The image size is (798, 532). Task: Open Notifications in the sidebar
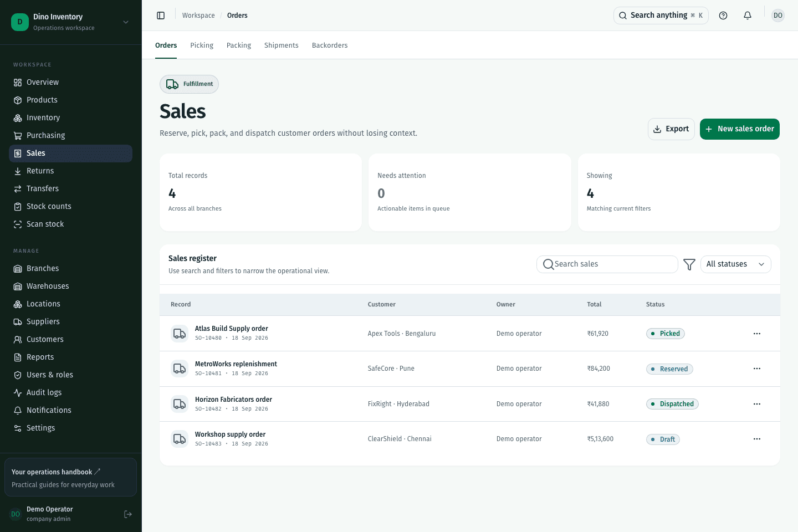point(71,411)
